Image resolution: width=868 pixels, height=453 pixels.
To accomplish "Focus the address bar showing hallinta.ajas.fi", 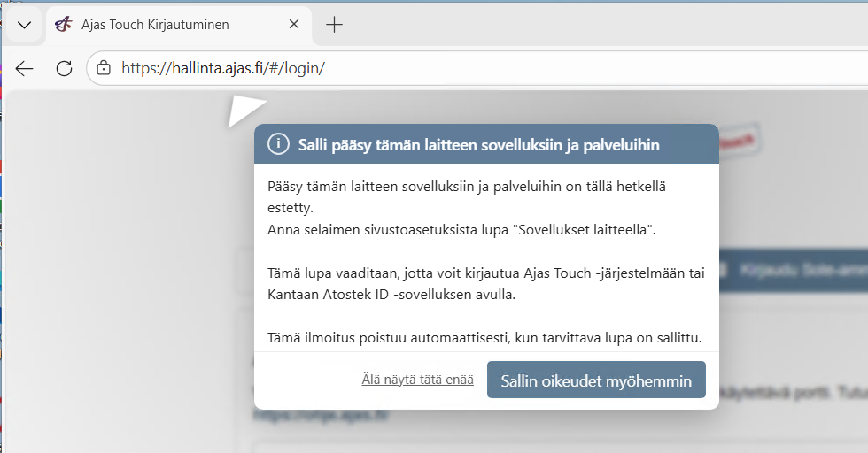I will pos(443,68).
